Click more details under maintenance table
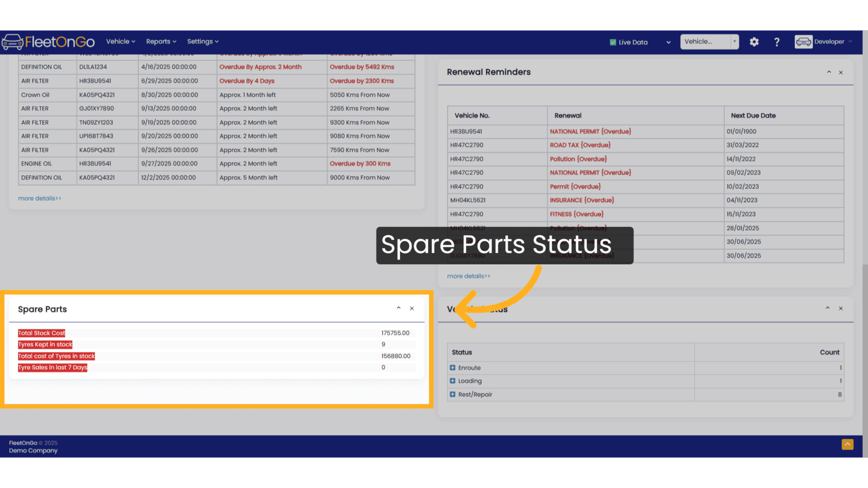This screenshot has width=868, height=488. click(x=40, y=198)
